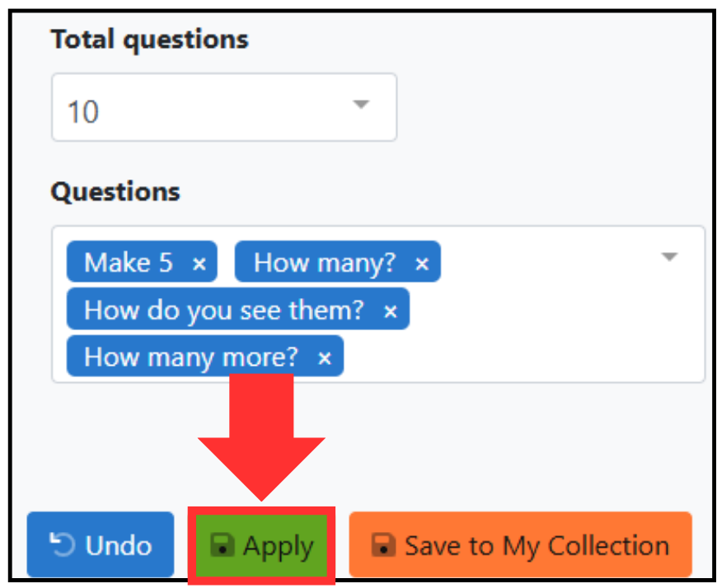717x588 pixels.
Task: Remove the How many? tag
Action: click(422, 264)
